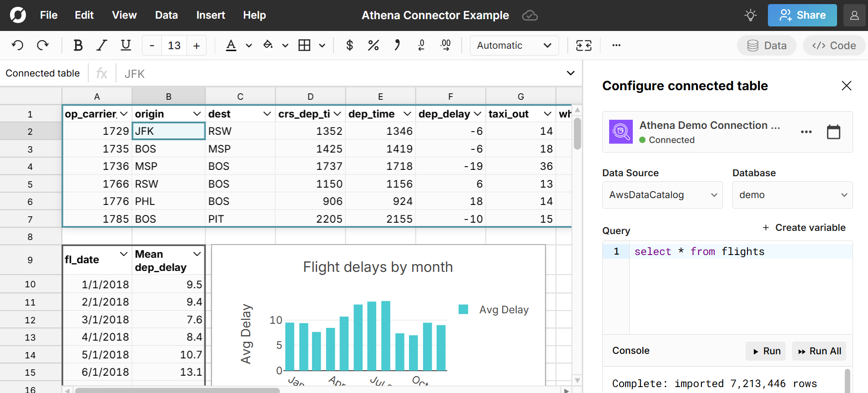
Task: Click the lightbulb icon in the top bar
Action: (x=750, y=15)
